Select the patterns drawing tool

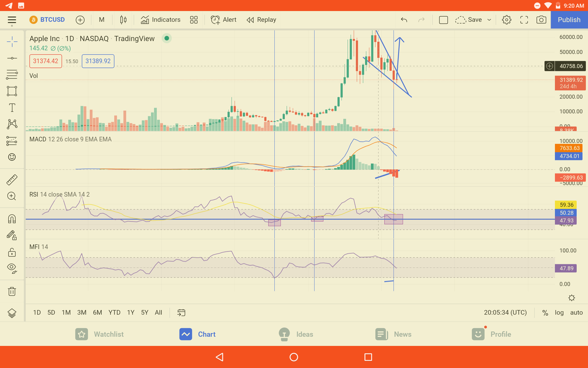[12, 124]
